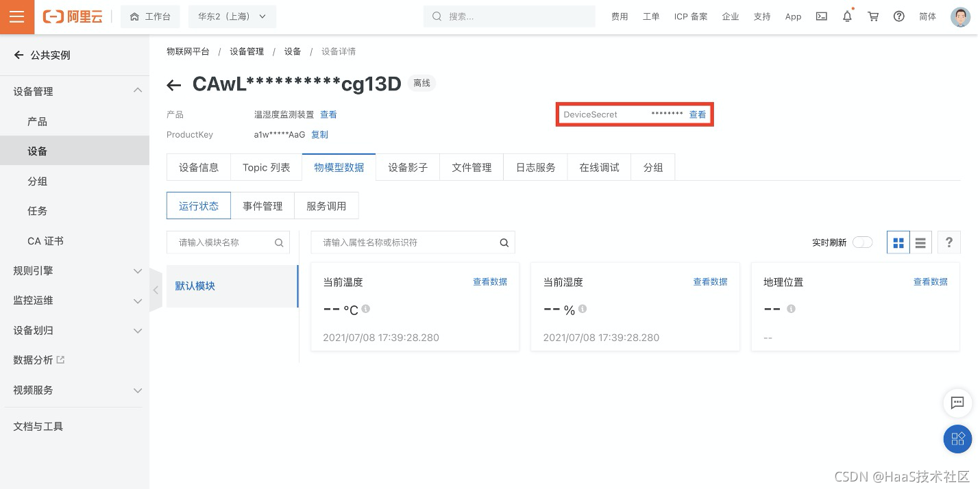
Task: Copy the ProductKey via 复制
Action: (320, 134)
